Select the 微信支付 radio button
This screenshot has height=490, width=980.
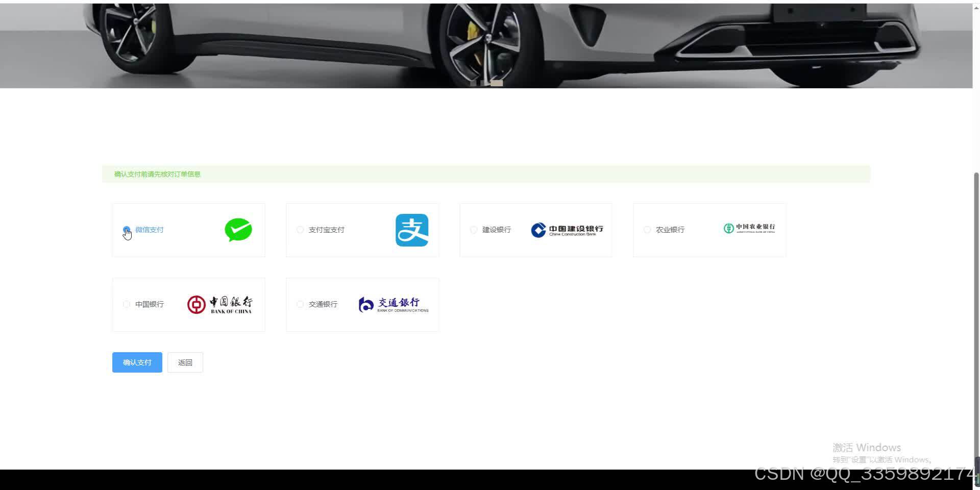pyautogui.click(x=127, y=230)
